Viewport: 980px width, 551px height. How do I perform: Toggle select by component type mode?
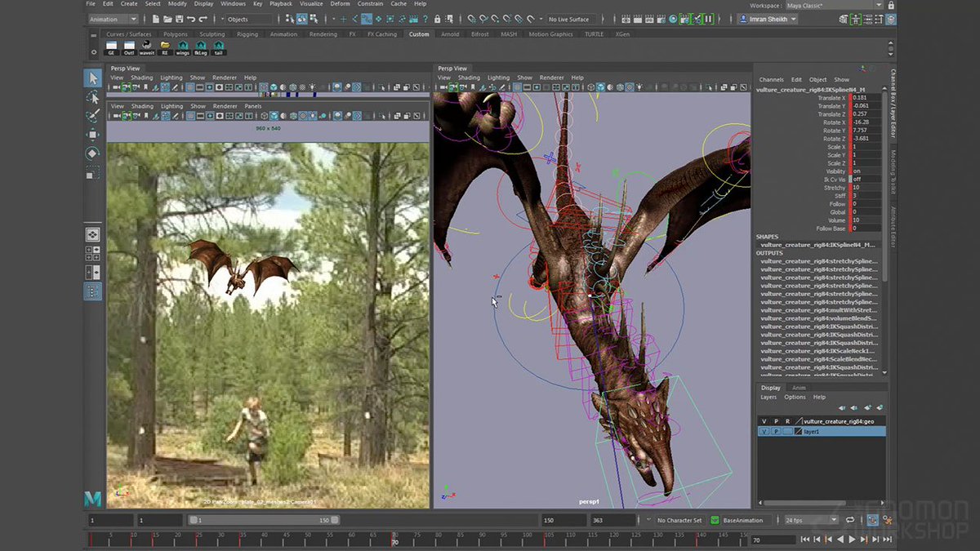pos(314,19)
